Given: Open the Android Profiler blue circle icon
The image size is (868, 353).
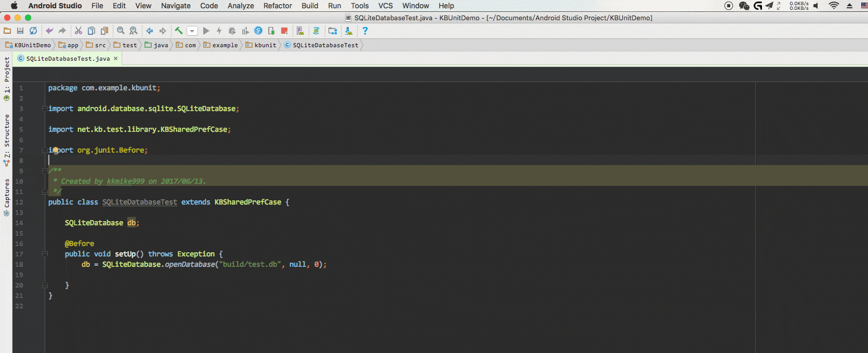Looking at the screenshot, I should coord(258,31).
